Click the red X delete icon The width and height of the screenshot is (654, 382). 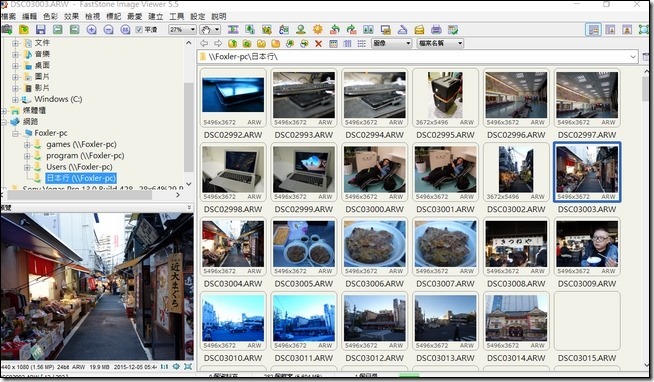[x=318, y=43]
